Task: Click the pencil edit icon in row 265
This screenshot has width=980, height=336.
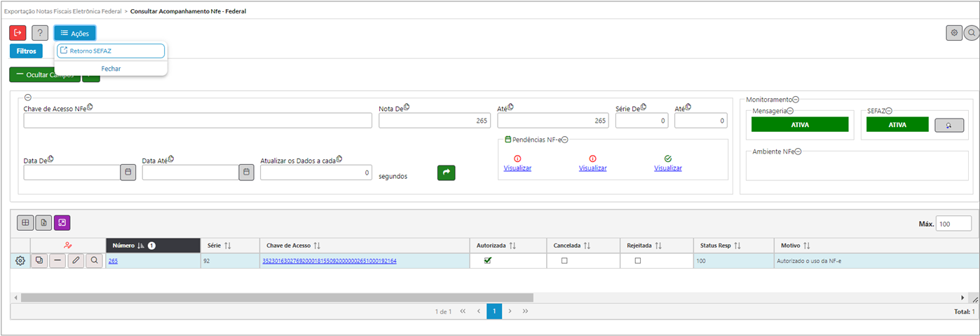Action: [x=76, y=261]
